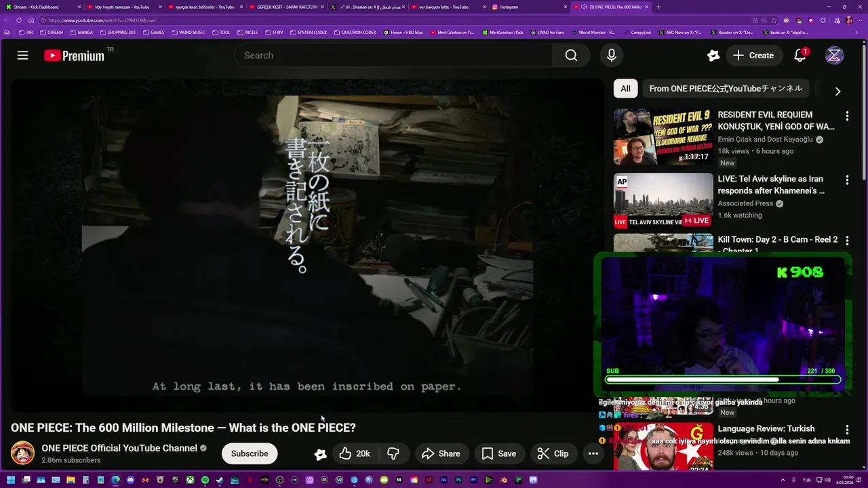Image resolution: width=868 pixels, height=488 pixels.
Task: Open the notifications bell
Action: pos(800,56)
